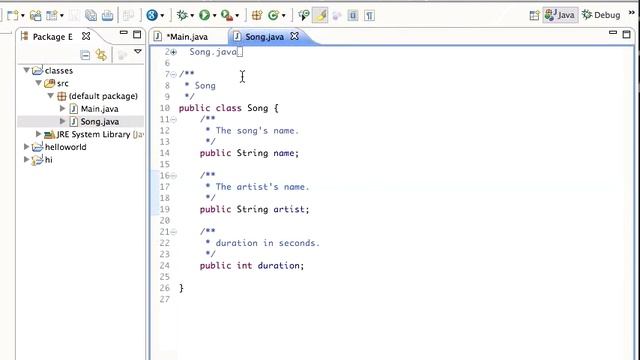Open the External Tools dropdown arrow
This screenshot has width=640, height=360.
(x=237, y=16)
